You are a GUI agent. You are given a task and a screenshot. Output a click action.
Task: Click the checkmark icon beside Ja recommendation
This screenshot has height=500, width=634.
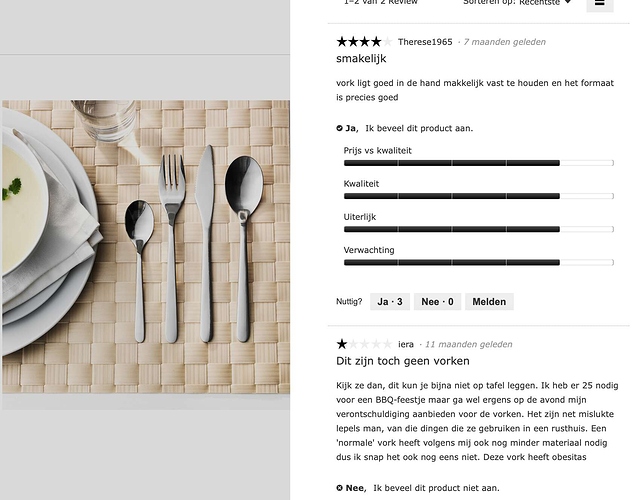(x=339, y=128)
